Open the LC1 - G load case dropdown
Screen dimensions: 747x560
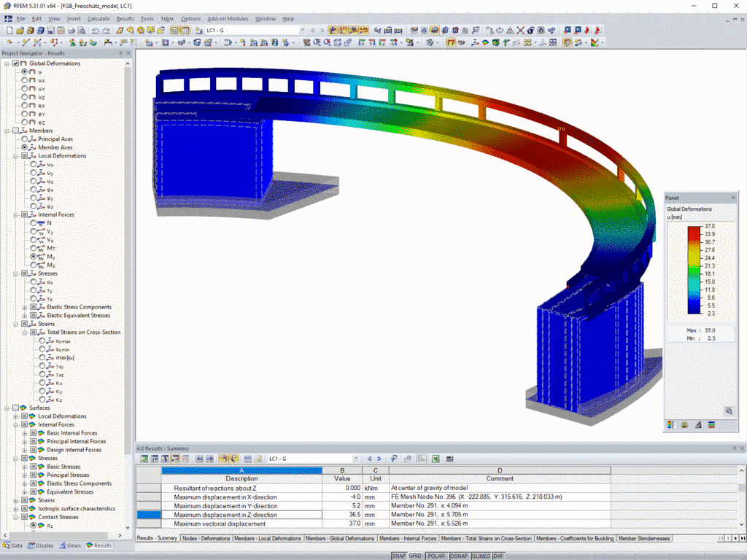coord(303,31)
